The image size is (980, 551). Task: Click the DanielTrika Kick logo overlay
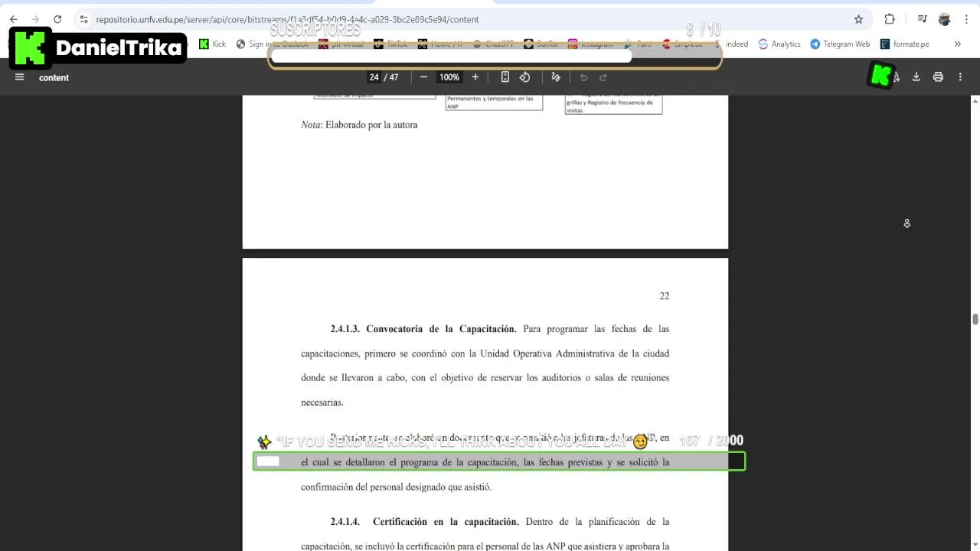[98, 47]
